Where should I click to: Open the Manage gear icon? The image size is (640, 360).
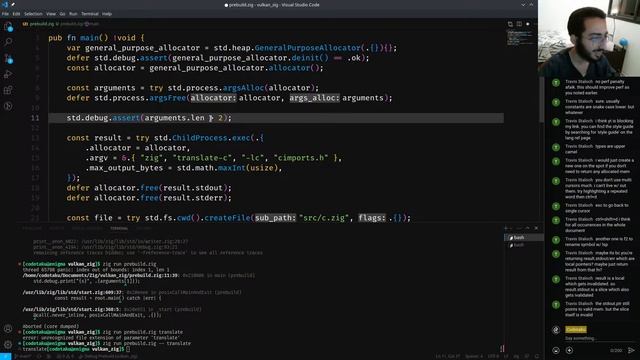(8, 344)
